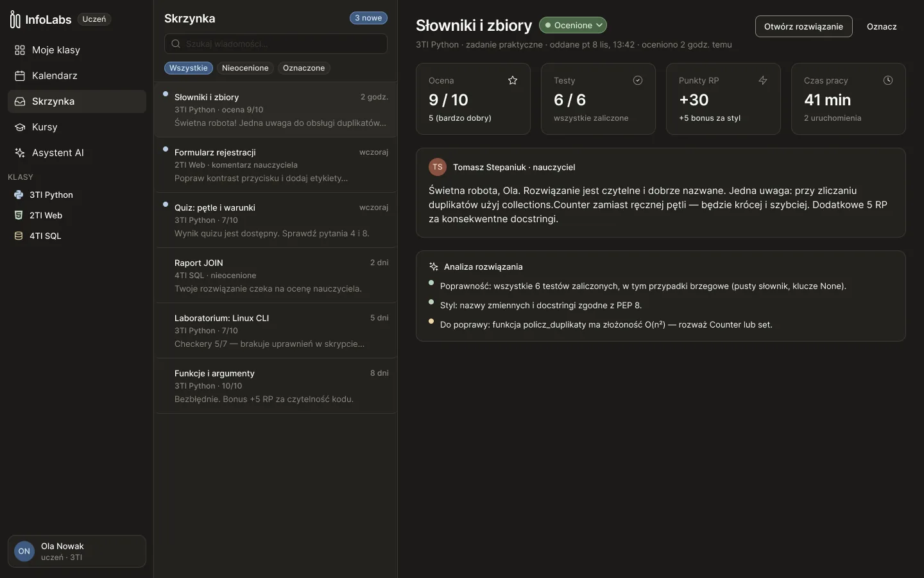Open Ola Nowak user profile menu

77,551
